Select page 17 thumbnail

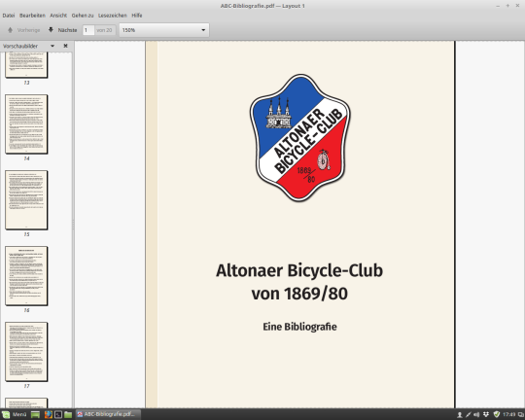(26, 352)
